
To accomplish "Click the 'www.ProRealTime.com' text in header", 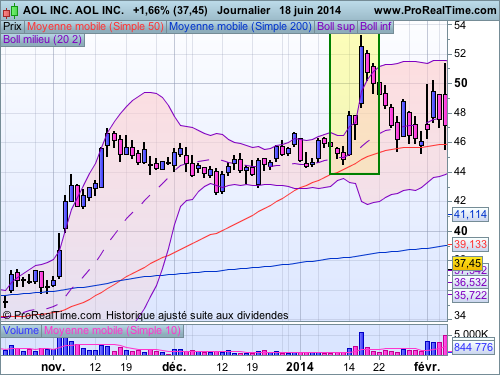I will (435, 10).
